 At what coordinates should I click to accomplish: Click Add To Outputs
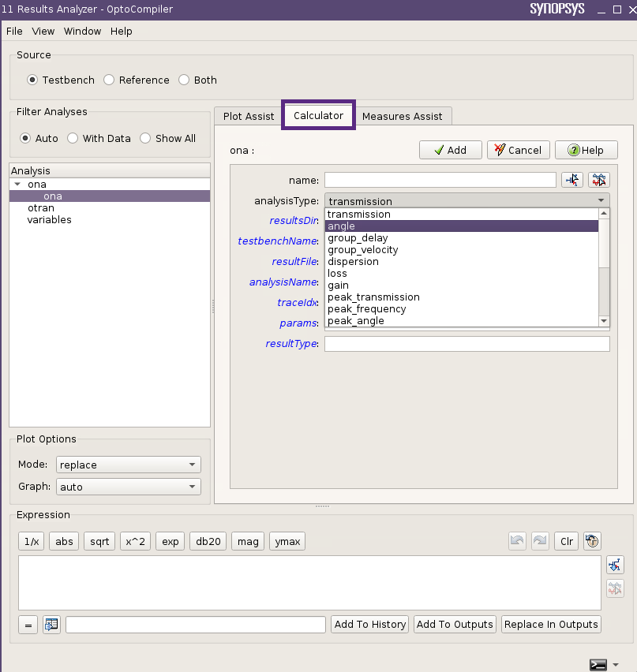pos(455,625)
